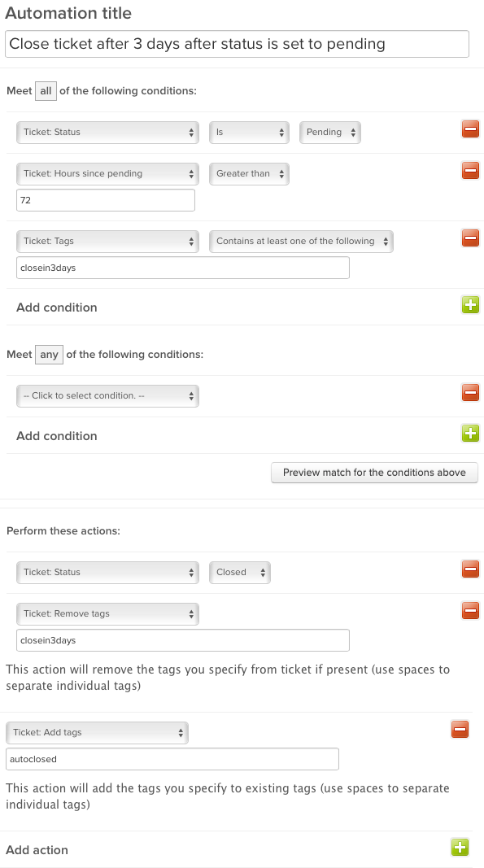Add a condition to the 'all' group
Viewport: 484px width, 868px height.
(470, 304)
